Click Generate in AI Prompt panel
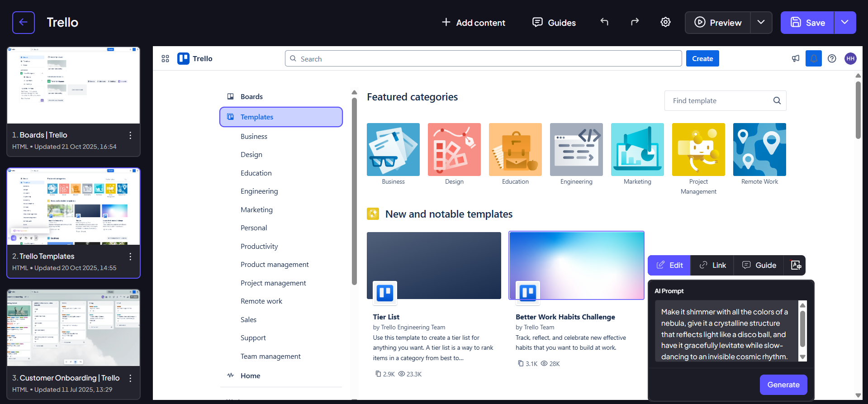Screen dimensions: 868x404 click(783, 385)
